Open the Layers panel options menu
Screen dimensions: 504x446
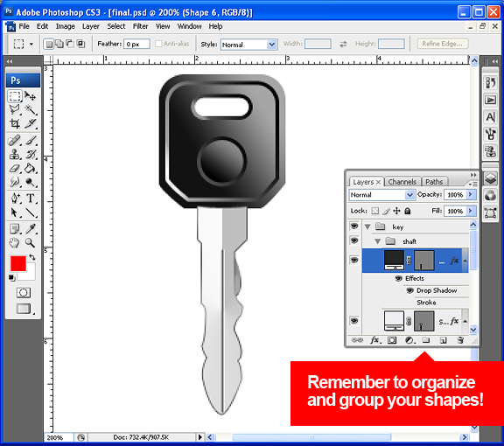472,184
